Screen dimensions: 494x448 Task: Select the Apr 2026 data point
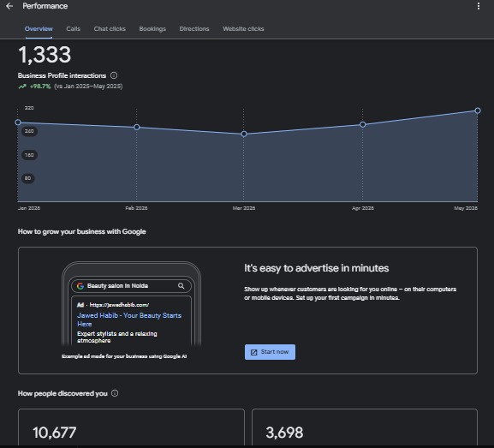(363, 124)
